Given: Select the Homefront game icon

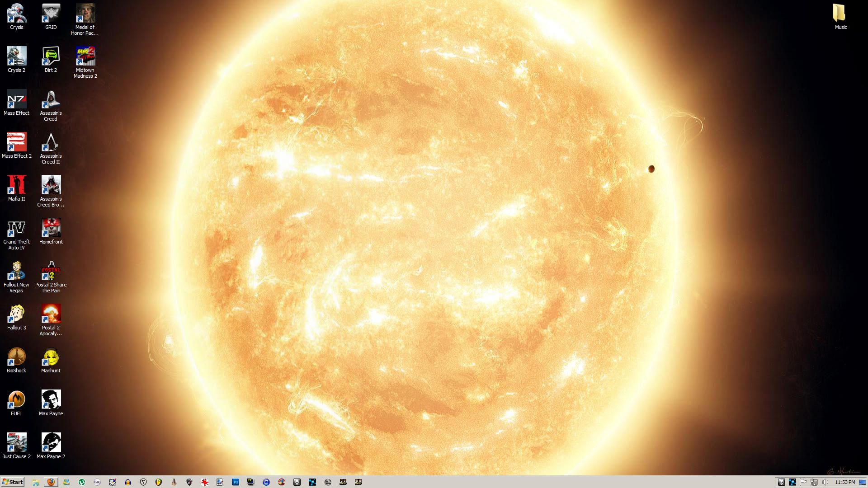Looking at the screenshot, I should point(51,229).
